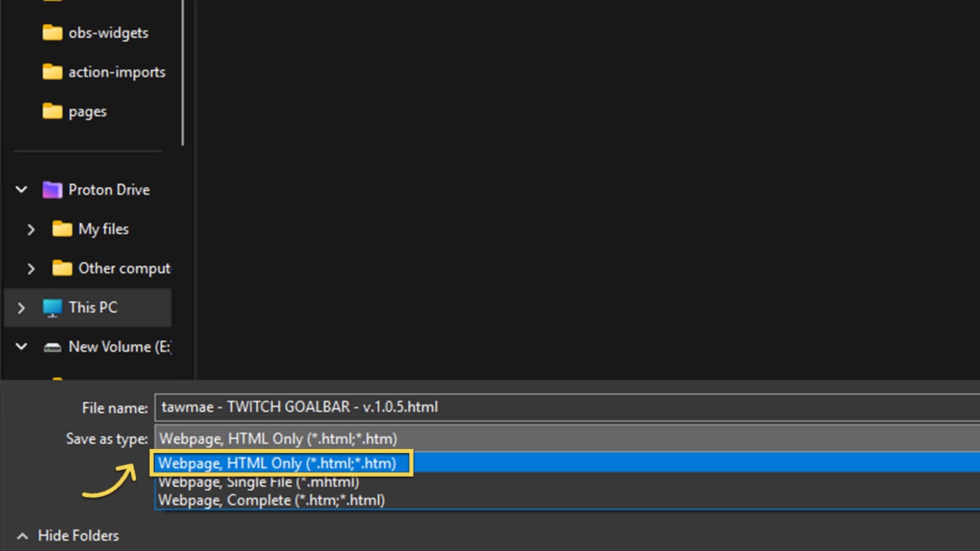The height and width of the screenshot is (551, 980).
Task: Click the action-imports folder icon
Action: [x=52, y=72]
